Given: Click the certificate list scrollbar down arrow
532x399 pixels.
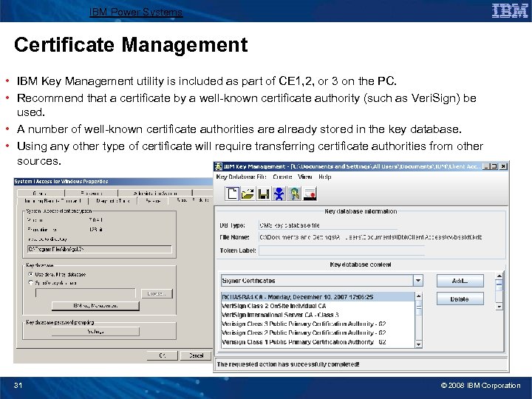Looking at the screenshot, I should (x=419, y=344).
